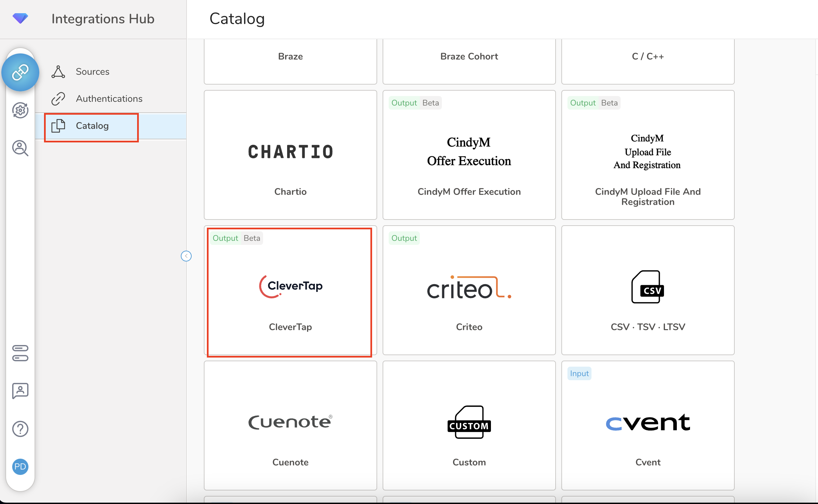Open the user search sidebar icon
818x504 pixels.
20,148
